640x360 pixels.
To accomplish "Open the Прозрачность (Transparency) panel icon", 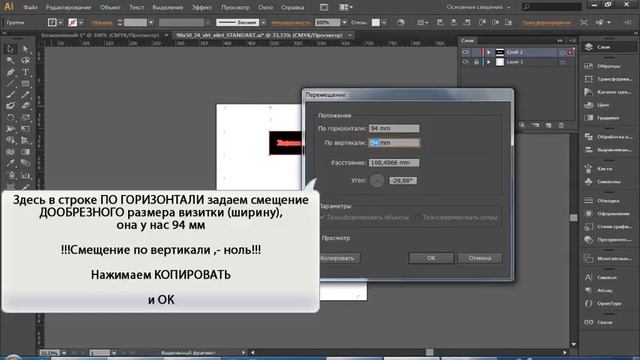I will coord(588,240).
